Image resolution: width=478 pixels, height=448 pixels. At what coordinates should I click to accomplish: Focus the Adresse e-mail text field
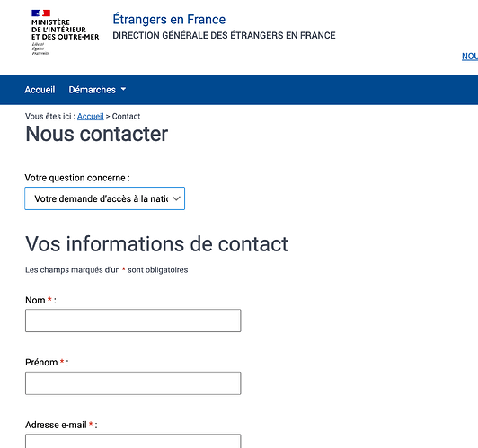click(x=133, y=441)
